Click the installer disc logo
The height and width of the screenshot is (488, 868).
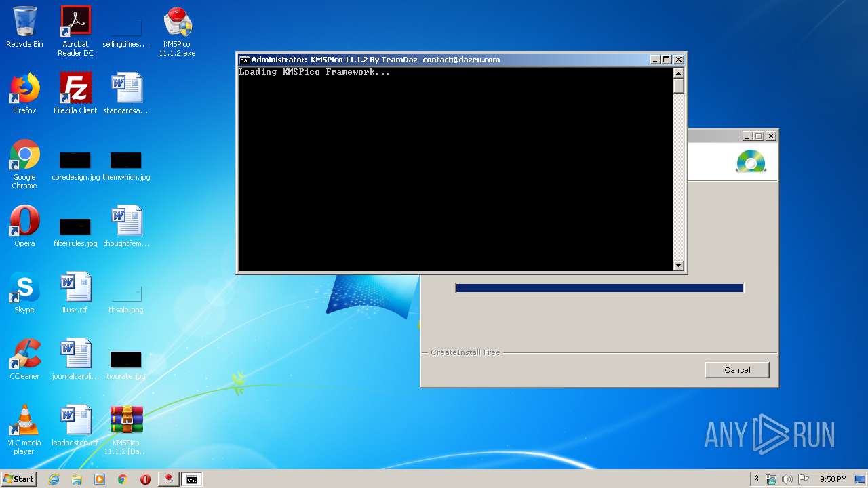pyautogui.click(x=751, y=162)
